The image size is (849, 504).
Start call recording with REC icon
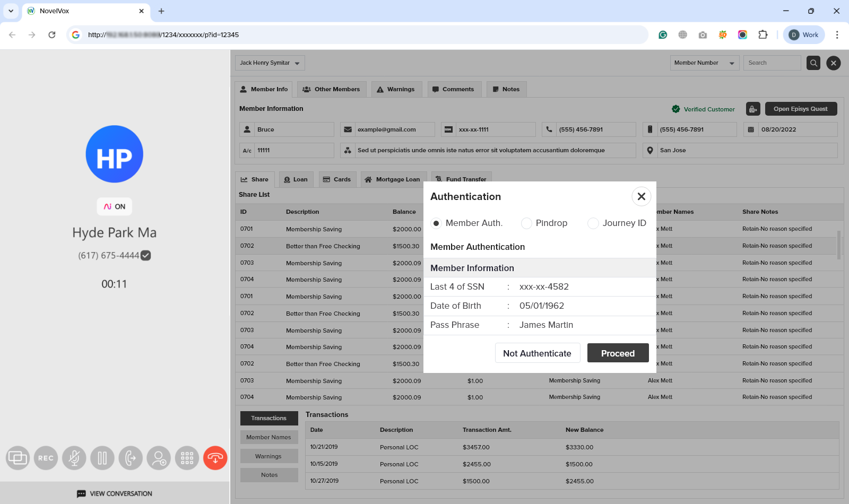tap(46, 458)
